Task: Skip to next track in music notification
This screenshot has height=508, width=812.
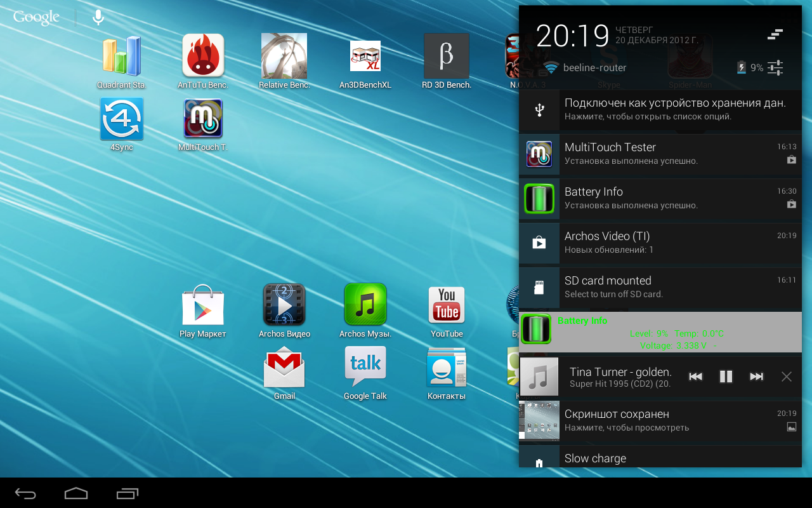Action: 756,377
